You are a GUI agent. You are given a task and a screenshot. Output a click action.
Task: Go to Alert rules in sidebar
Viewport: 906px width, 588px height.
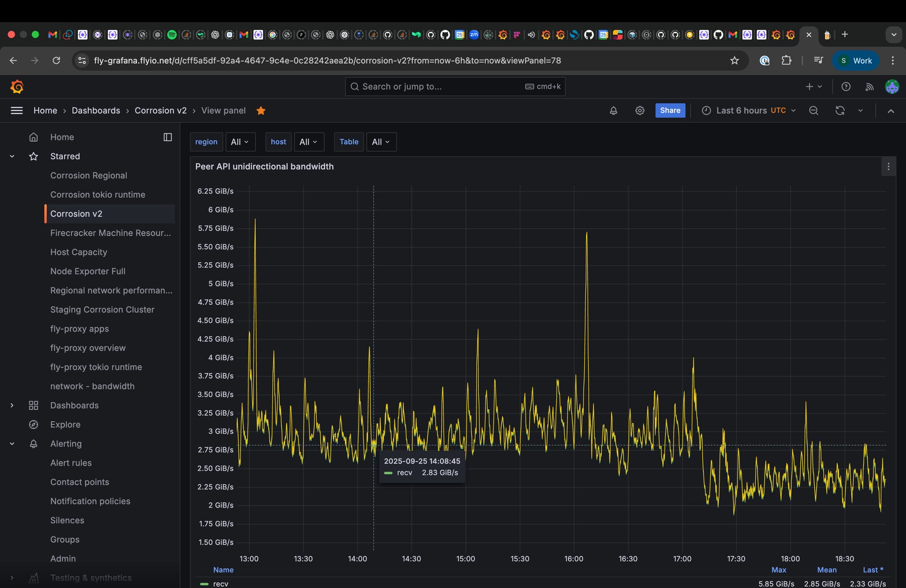pos(71,463)
